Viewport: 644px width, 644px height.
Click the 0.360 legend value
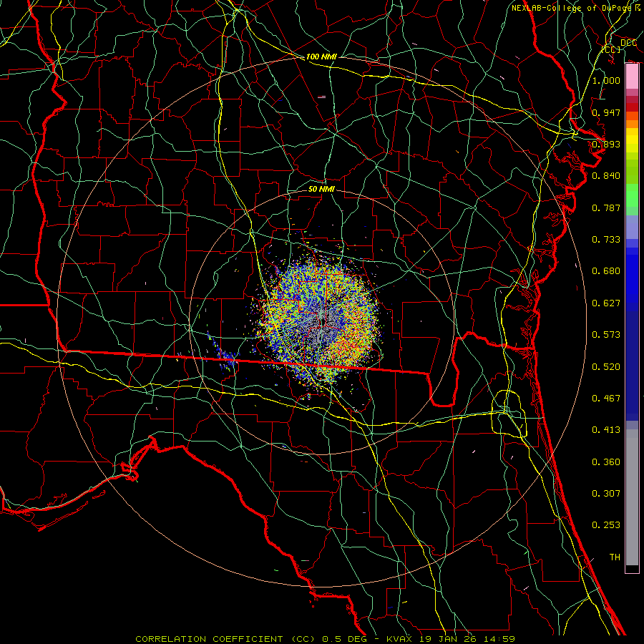click(x=606, y=462)
